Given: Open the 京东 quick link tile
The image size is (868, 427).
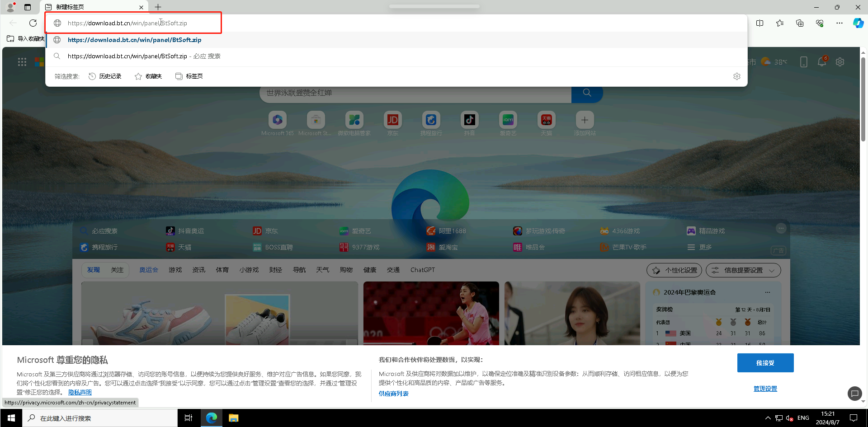Looking at the screenshot, I should click(x=393, y=123).
